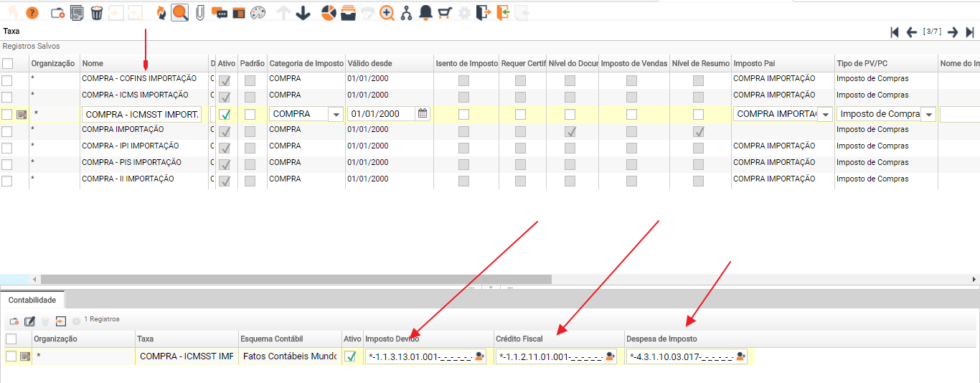Viewport: 980px width, 383px height.
Task: Toggle the select-all checkbox in grid header
Action: (7, 63)
